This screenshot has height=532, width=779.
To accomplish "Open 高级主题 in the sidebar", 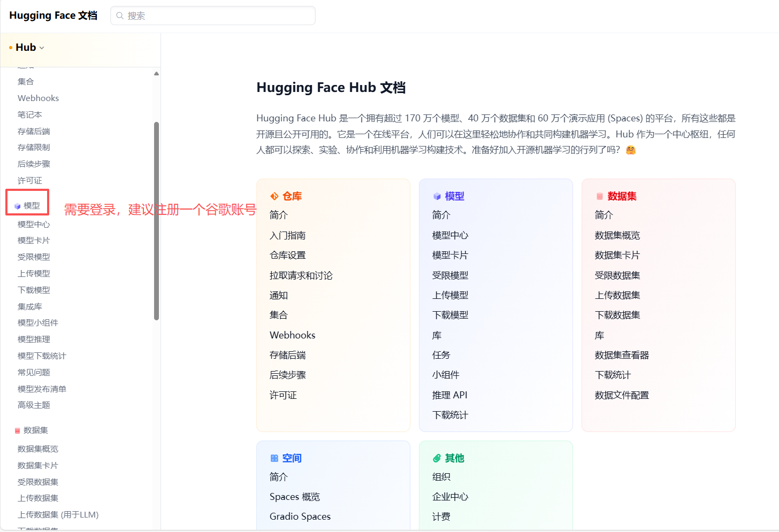I will click(x=34, y=405).
